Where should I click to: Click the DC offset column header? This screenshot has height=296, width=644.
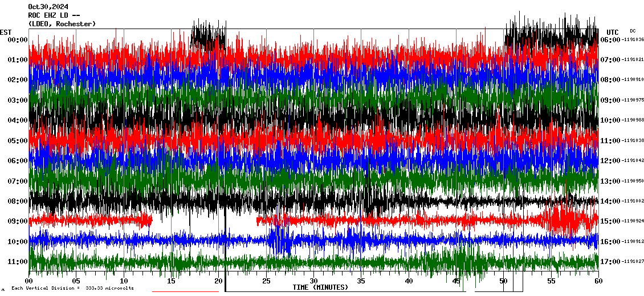pyautogui.click(x=633, y=31)
